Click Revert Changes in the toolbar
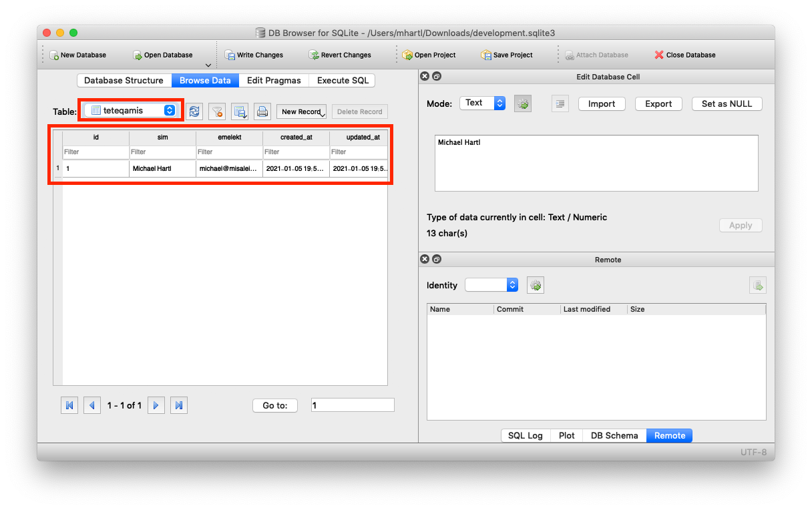This screenshot has width=812, height=510. (x=340, y=55)
